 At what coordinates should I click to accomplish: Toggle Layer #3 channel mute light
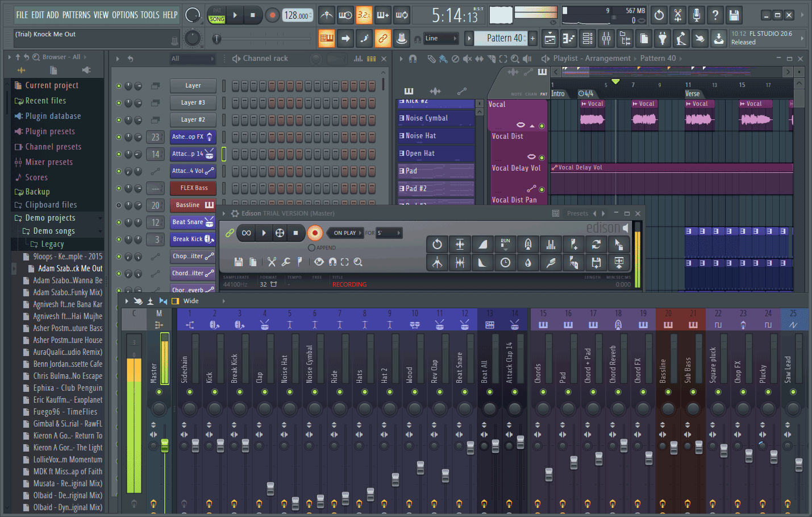click(119, 103)
